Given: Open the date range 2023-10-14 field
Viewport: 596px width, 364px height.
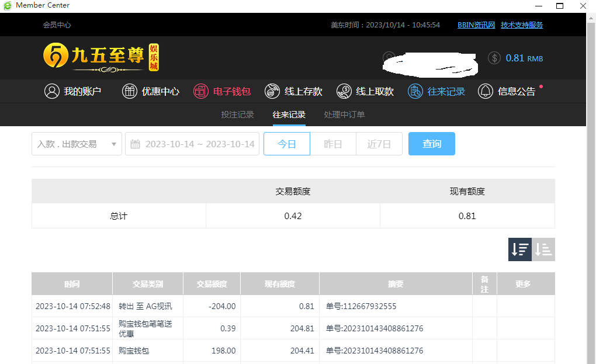Looking at the screenshot, I should 192,144.
